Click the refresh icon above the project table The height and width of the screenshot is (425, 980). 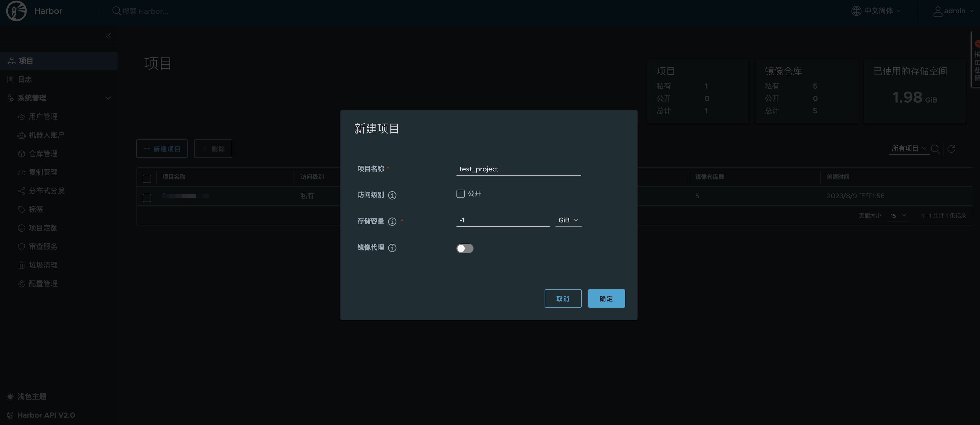point(951,149)
